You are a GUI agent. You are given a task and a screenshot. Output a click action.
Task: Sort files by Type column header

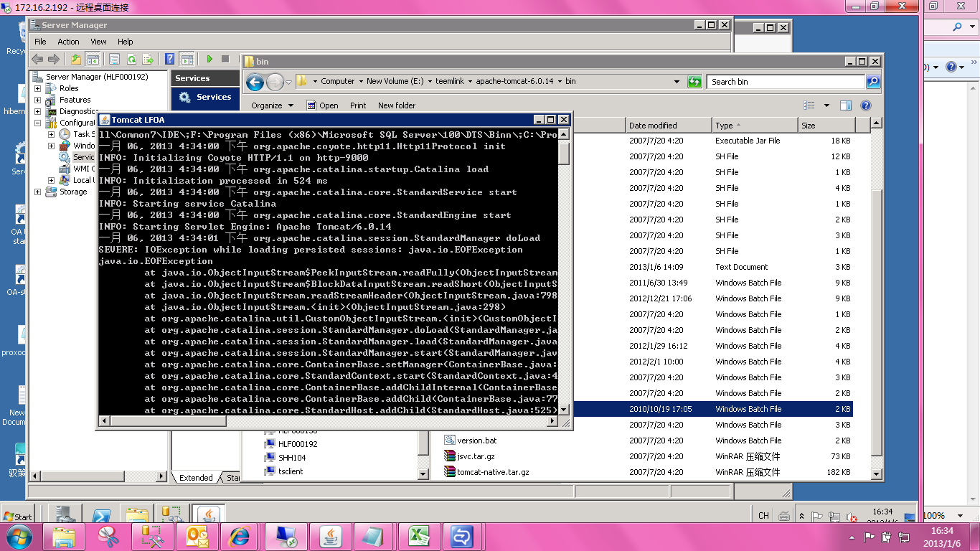pos(755,126)
